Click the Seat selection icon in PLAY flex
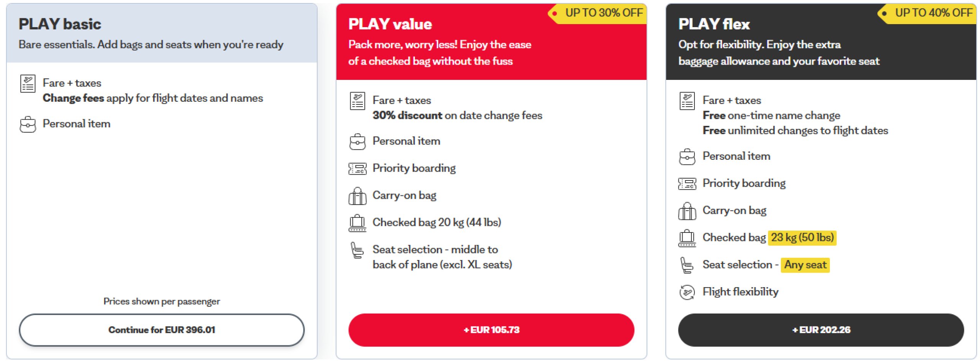 tap(687, 265)
